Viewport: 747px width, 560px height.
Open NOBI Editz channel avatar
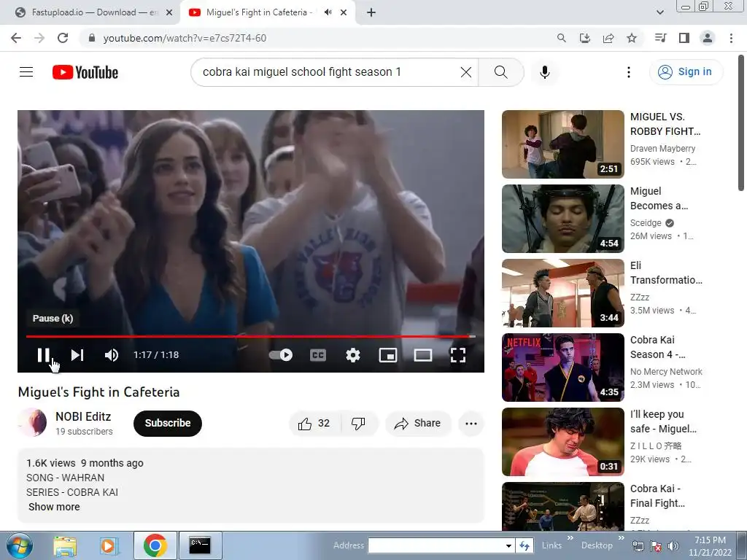(32, 422)
